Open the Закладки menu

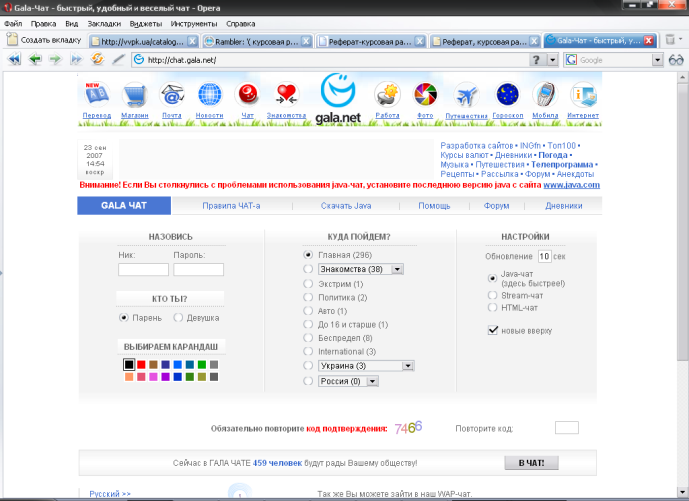coord(104,23)
